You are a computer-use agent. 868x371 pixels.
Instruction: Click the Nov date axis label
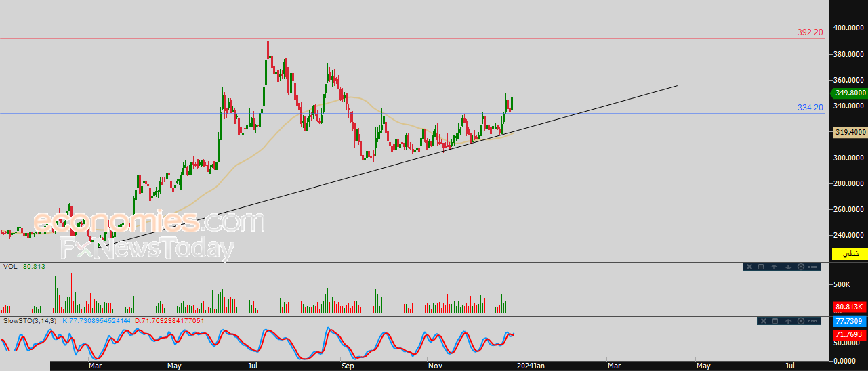(436, 366)
